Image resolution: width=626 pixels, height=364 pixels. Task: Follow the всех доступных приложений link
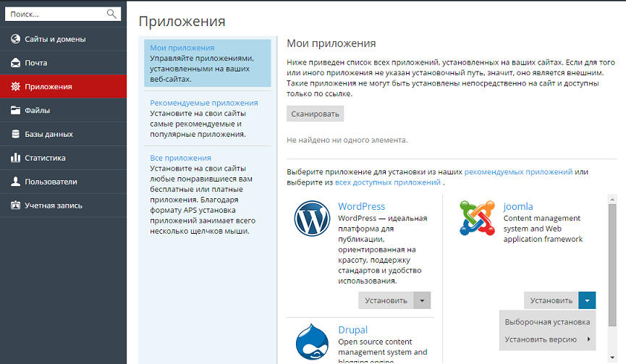[x=388, y=183]
